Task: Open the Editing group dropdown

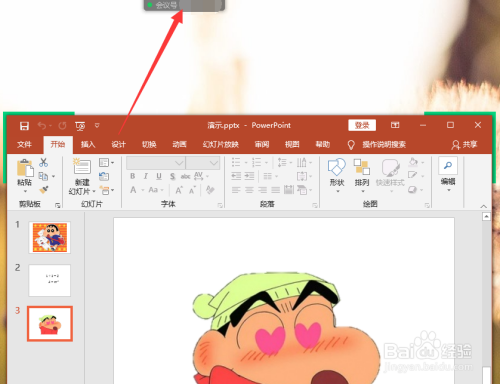Action: click(448, 175)
